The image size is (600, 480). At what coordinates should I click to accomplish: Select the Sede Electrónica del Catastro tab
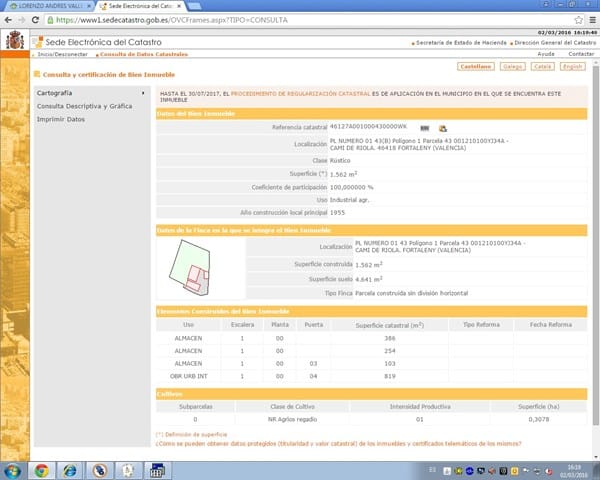140,6
